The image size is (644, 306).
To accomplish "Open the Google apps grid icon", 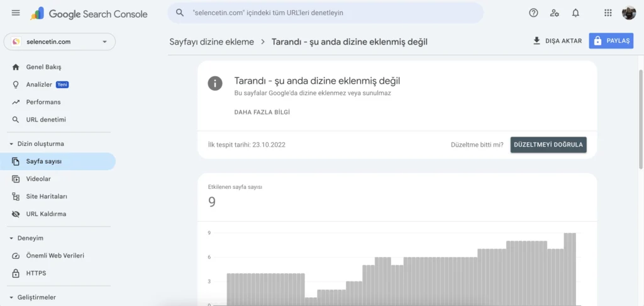I will click(x=608, y=13).
